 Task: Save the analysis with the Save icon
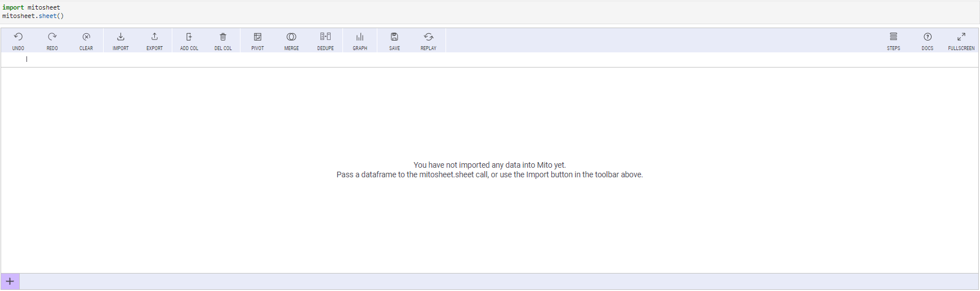point(394,41)
